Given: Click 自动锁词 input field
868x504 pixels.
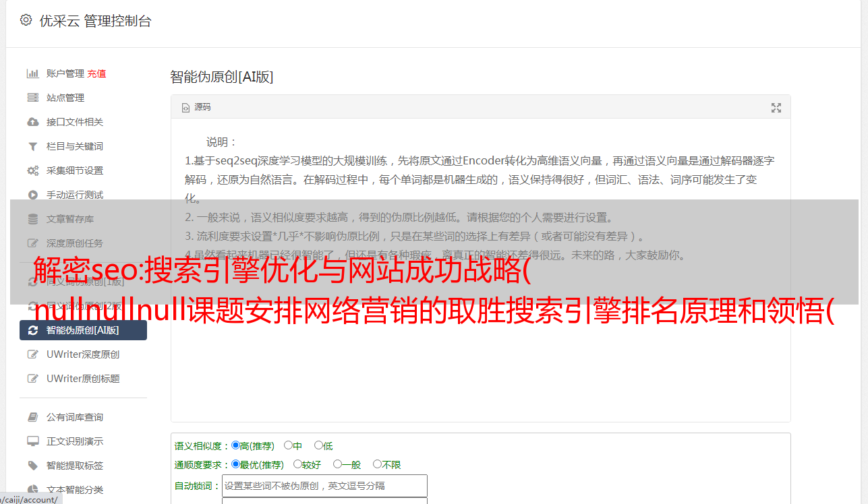Looking at the screenshot, I should (x=324, y=486).
